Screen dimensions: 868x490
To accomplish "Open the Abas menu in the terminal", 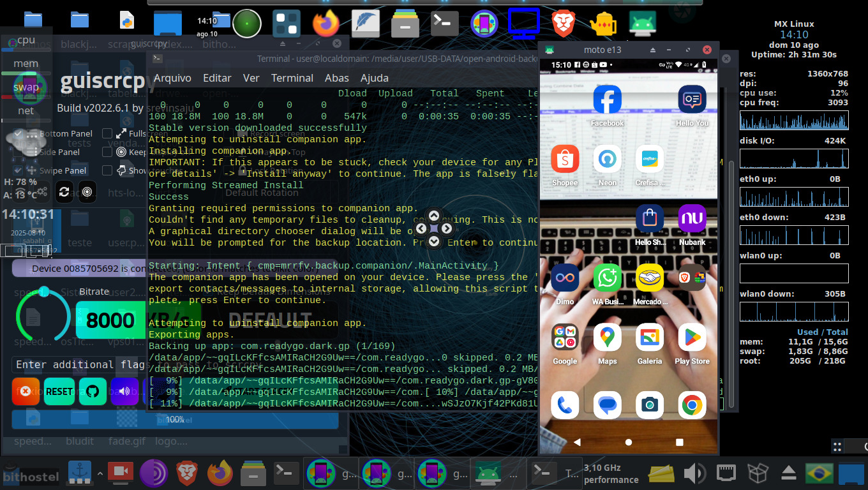I will click(x=336, y=78).
